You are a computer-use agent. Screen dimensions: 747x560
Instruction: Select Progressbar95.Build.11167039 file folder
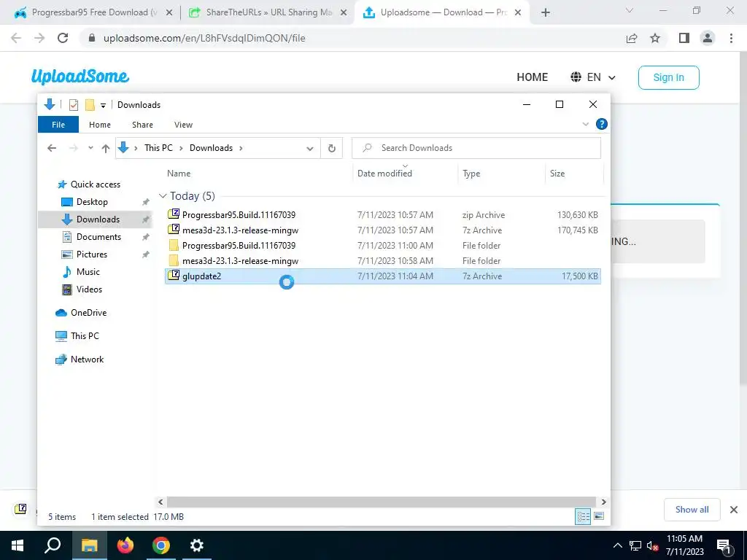coord(383,245)
